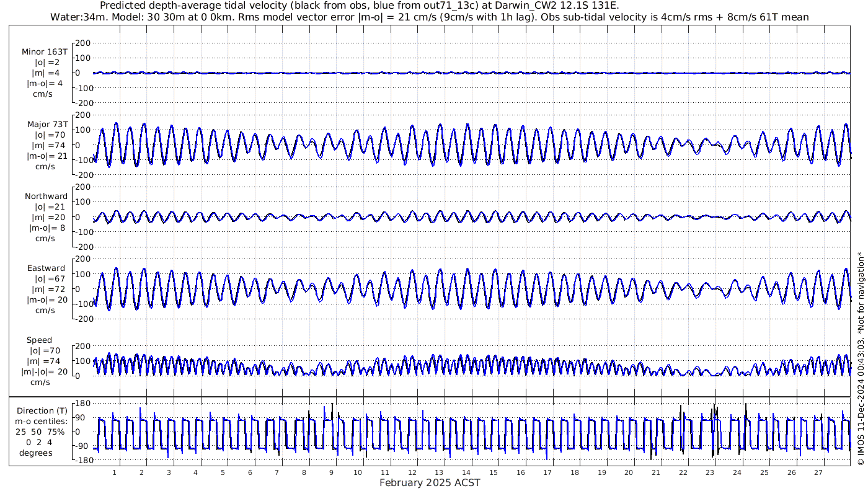Click the '|o| =21' value under Northward

pos(50,206)
